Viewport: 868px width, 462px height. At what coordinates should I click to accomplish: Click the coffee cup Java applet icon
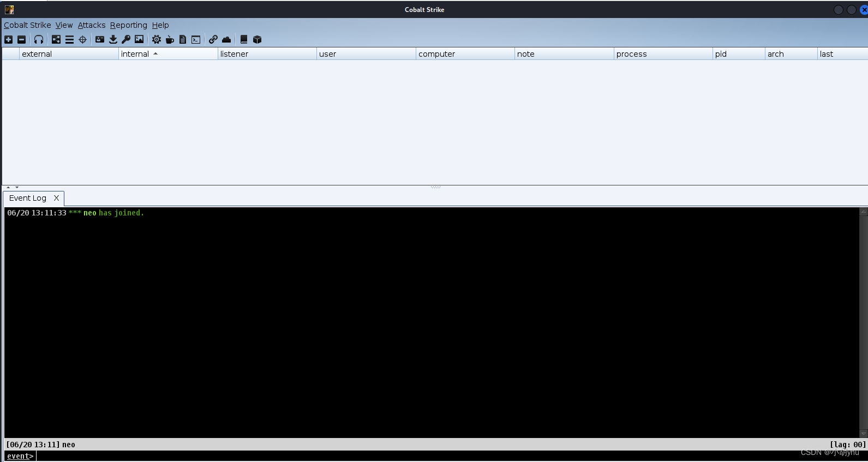[170, 39]
